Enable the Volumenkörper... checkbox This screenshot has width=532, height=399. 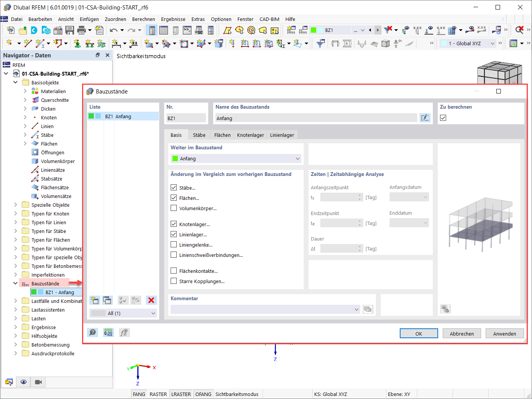coord(174,208)
